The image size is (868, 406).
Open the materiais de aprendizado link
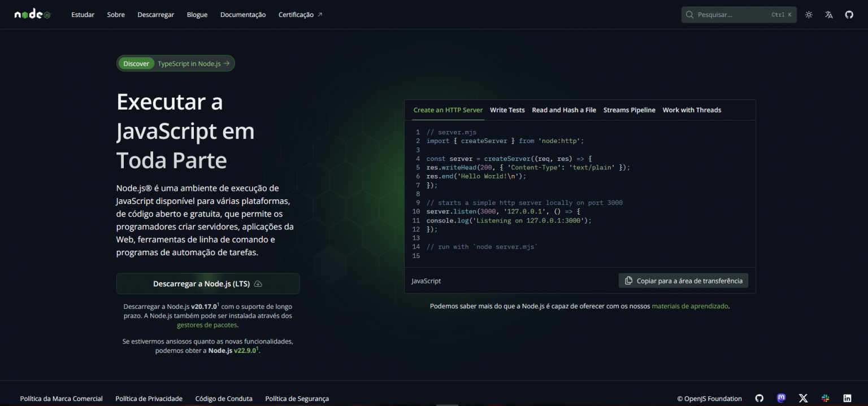pos(689,305)
